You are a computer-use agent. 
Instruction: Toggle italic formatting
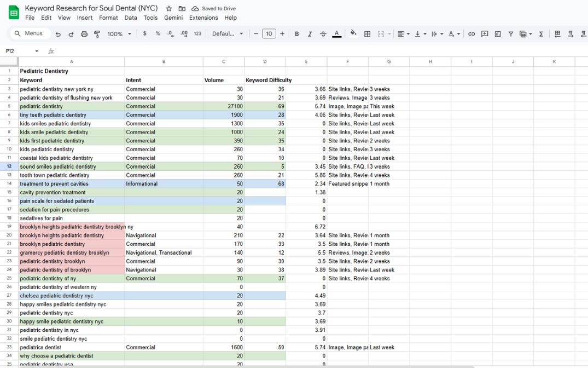point(310,34)
